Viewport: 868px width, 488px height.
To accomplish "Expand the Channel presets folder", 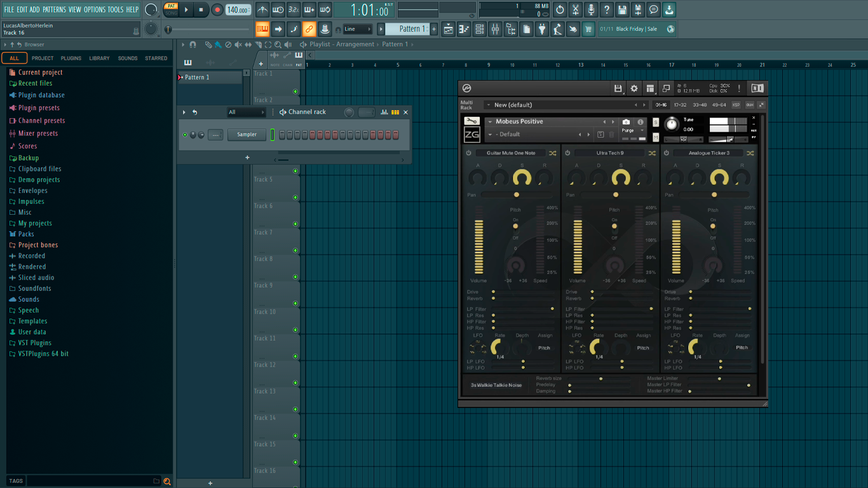I will click(37, 121).
